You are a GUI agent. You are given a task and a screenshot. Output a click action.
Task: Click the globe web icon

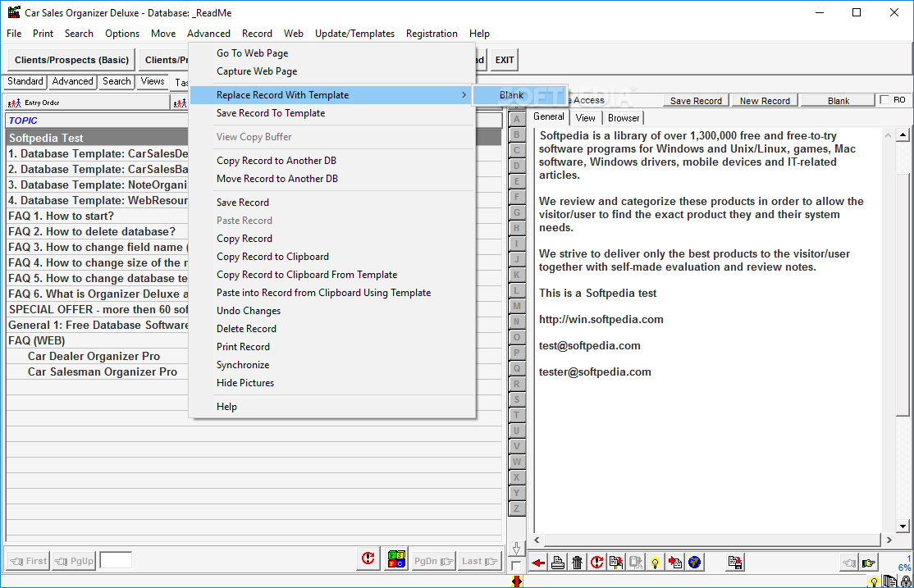coord(694,563)
